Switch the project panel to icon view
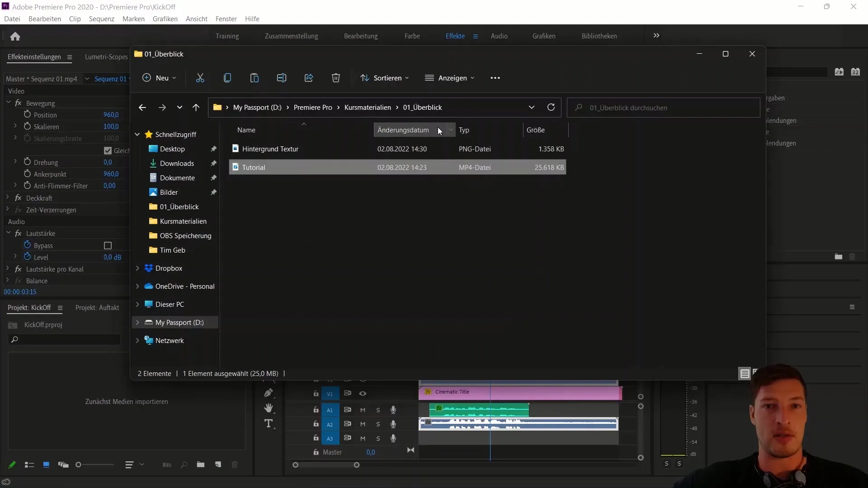Screen dimensions: 868x488 46,465
